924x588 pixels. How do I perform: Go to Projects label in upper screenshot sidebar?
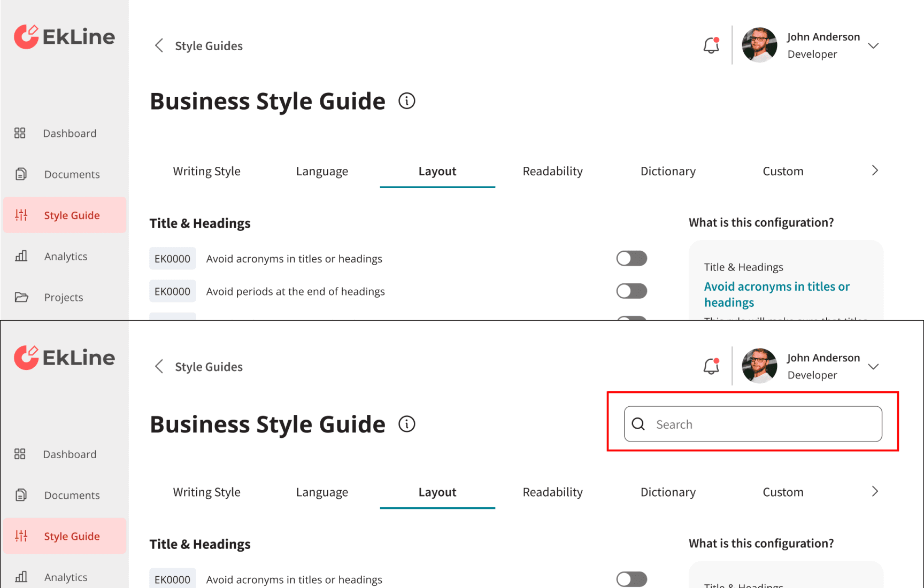pos(64,297)
